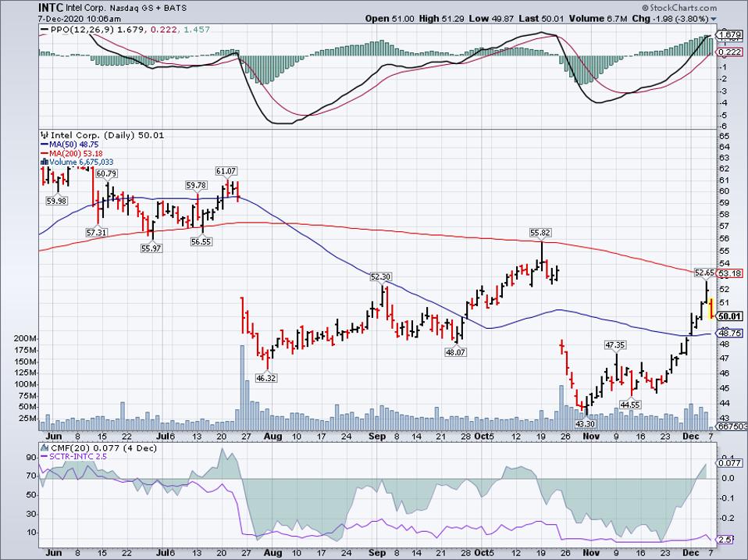Click the 56.55 low price annotation
This screenshot has width=748, height=560.
[x=201, y=242]
